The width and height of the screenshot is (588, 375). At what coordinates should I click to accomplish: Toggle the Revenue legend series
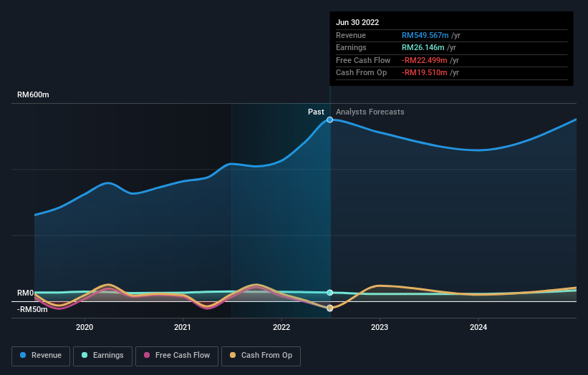coord(41,356)
